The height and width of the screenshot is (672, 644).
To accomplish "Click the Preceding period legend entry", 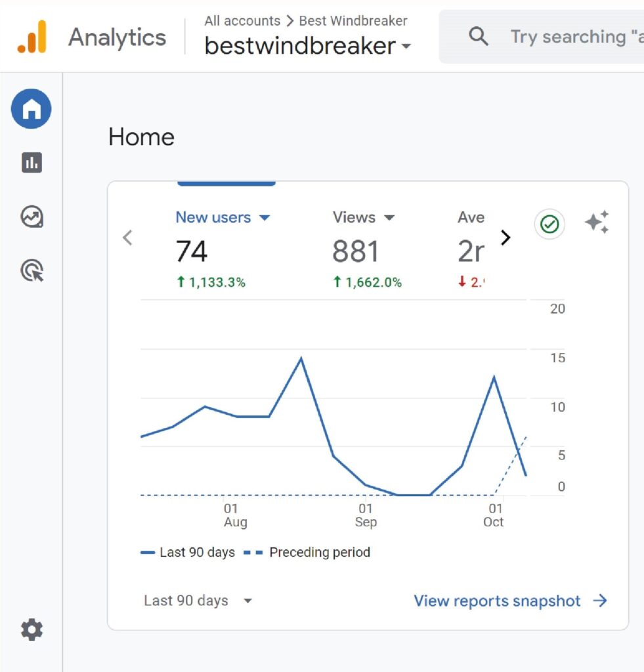I will coord(307,552).
